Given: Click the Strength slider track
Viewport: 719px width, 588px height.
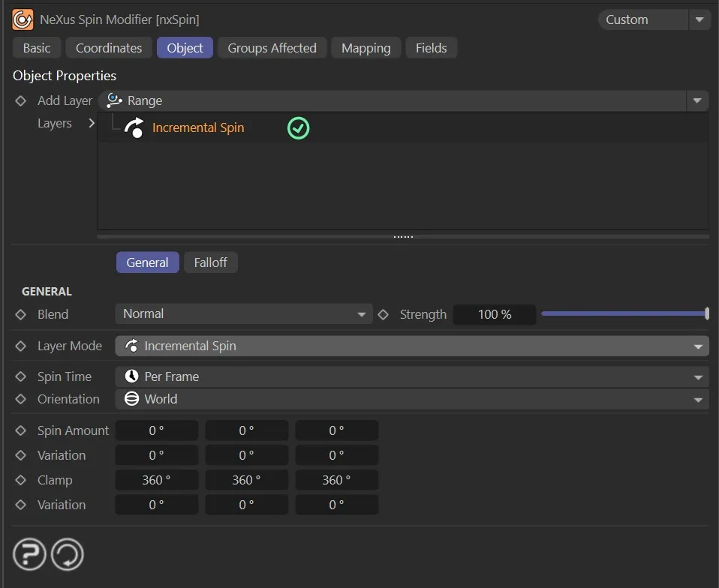Looking at the screenshot, I should pos(623,313).
